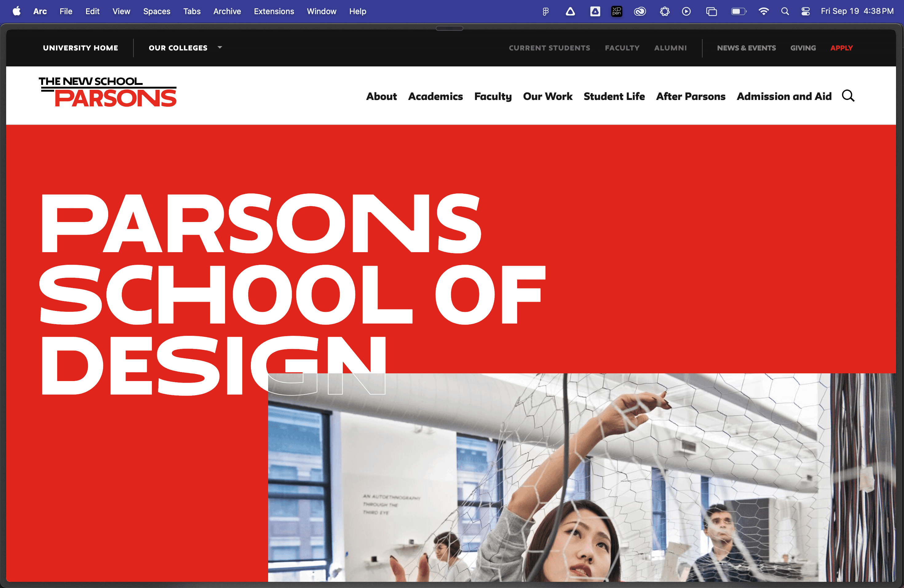Click the hero student photo
The image size is (904, 588).
tap(581, 479)
